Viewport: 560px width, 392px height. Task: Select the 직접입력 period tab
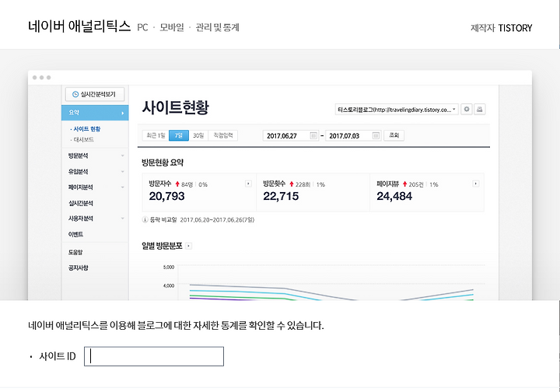pyautogui.click(x=223, y=135)
